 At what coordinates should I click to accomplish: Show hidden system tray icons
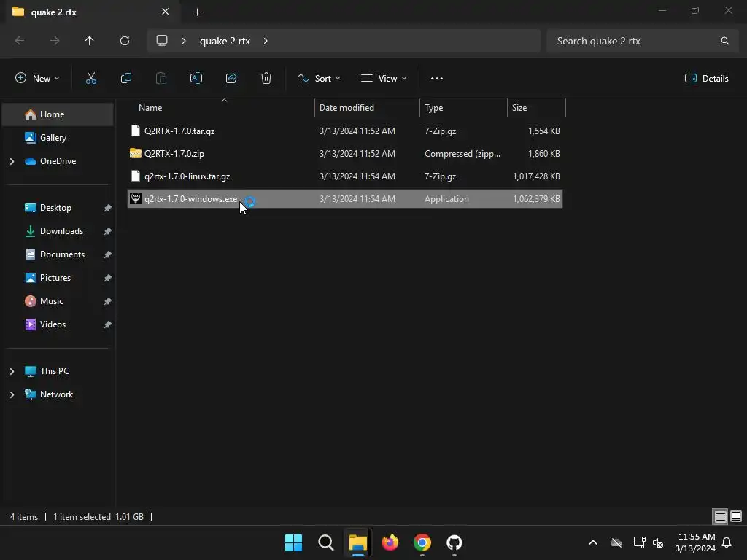pyautogui.click(x=593, y=542)
